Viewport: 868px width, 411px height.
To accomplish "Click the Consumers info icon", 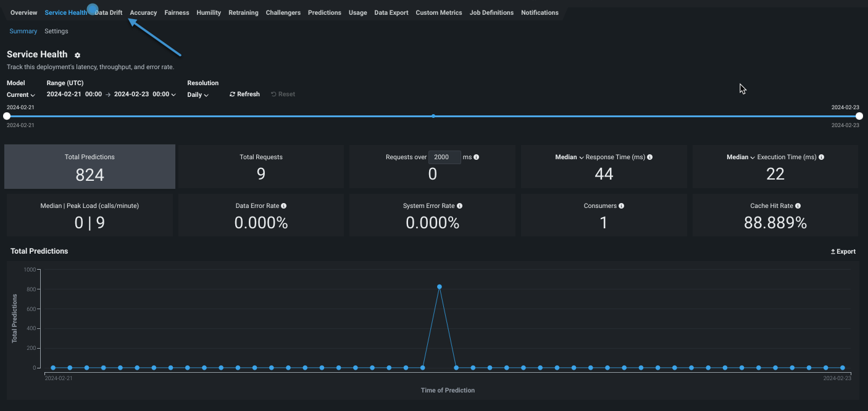I will (x=621, y=206).
